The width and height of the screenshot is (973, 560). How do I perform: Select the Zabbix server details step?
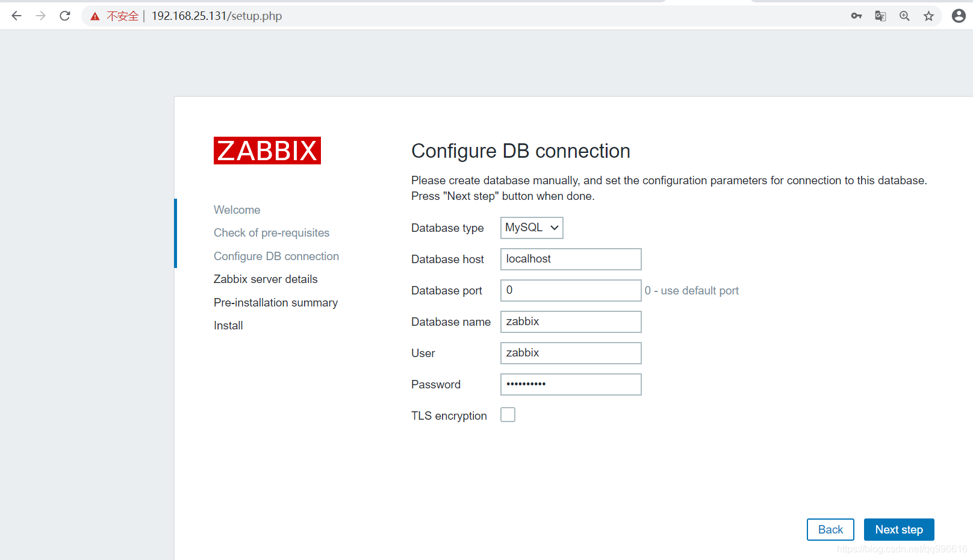(266, 279)
